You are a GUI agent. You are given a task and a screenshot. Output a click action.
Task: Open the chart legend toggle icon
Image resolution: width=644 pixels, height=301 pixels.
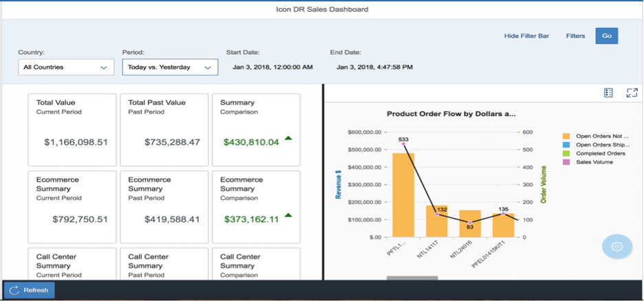(608, 93)
